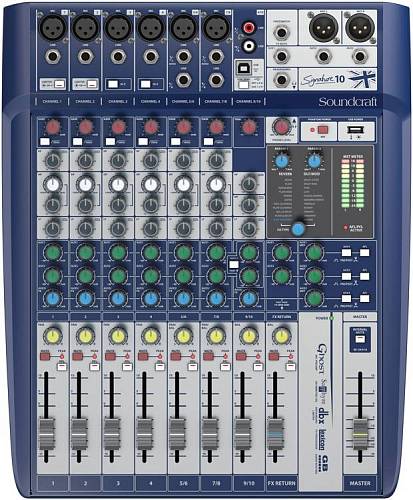Click the Master fader handle
Screen dimensions: 413x500
[x=360, y=435]
